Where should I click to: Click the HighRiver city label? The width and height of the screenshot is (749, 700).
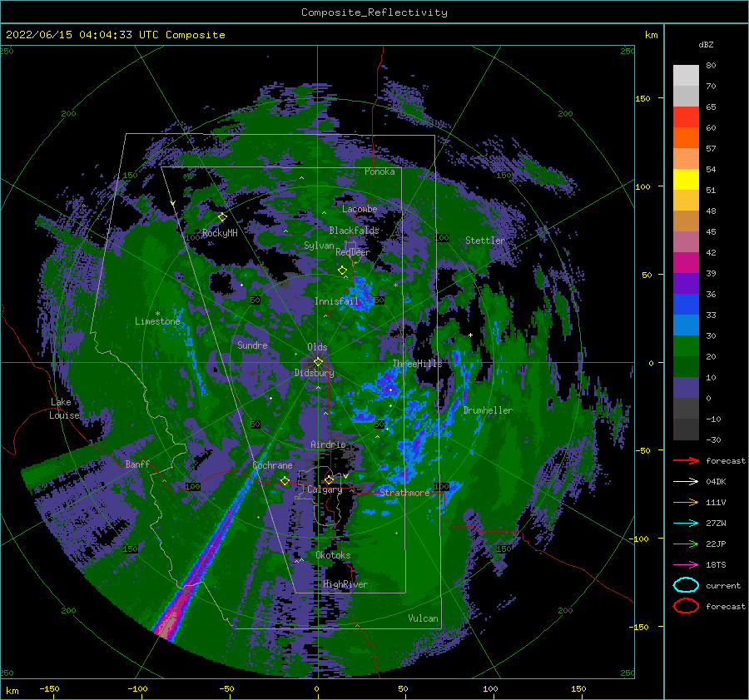[x=345, y=584]
